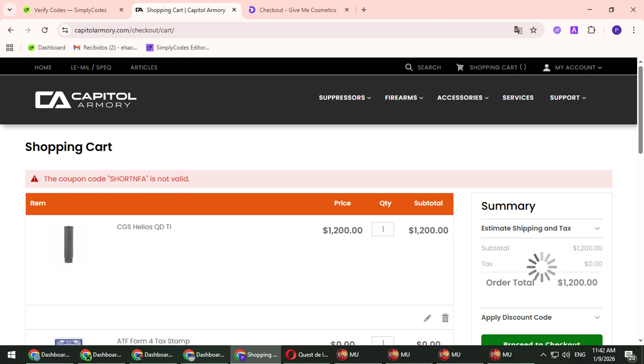Click the CGS Helios QD TI product link
Image resolution: width=644 pixels, height=364 pixels.
tap(144, 227)
